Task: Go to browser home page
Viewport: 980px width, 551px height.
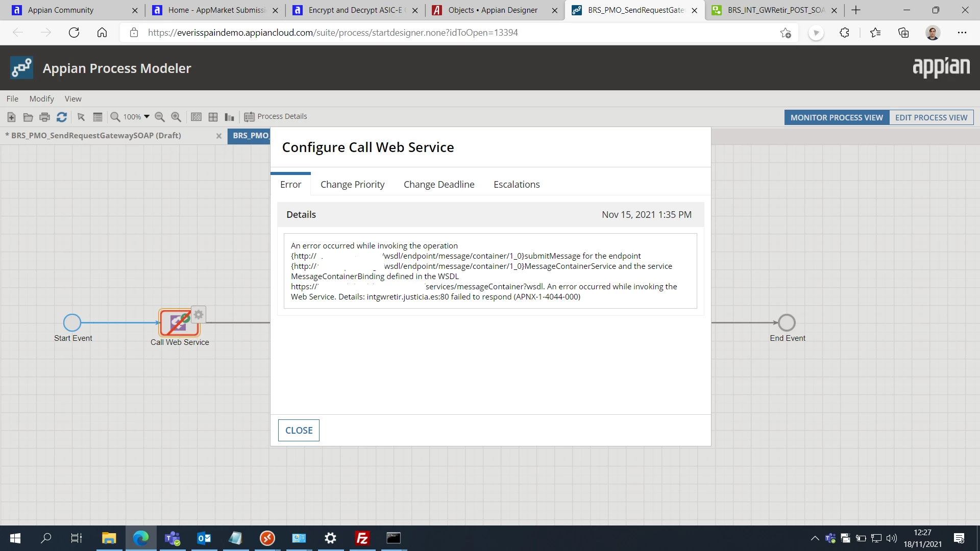Action: [102, 33]
